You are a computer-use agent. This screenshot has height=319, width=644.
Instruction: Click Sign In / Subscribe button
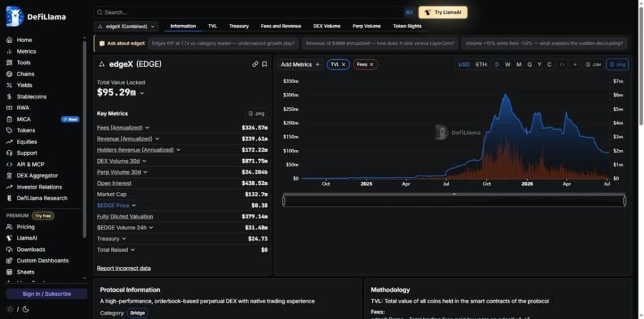pos(47,294)
